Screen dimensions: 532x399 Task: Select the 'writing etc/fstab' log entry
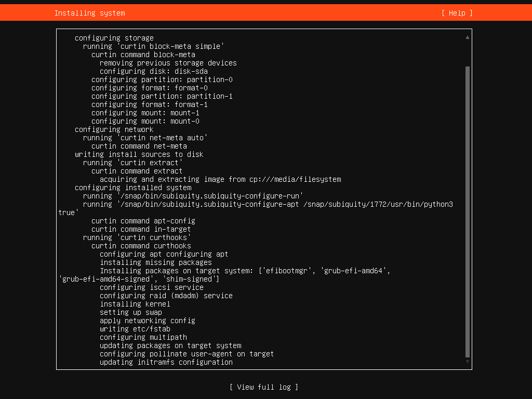click(135, 329)
